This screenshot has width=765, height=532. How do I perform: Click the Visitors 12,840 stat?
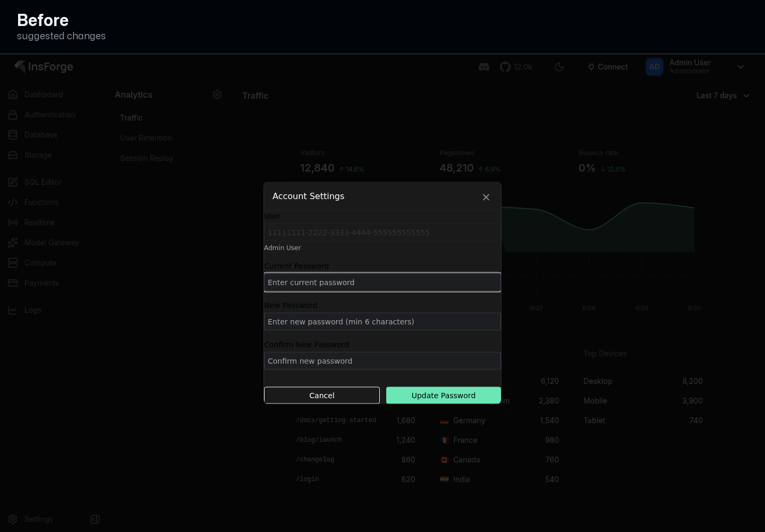coord(332,161)
